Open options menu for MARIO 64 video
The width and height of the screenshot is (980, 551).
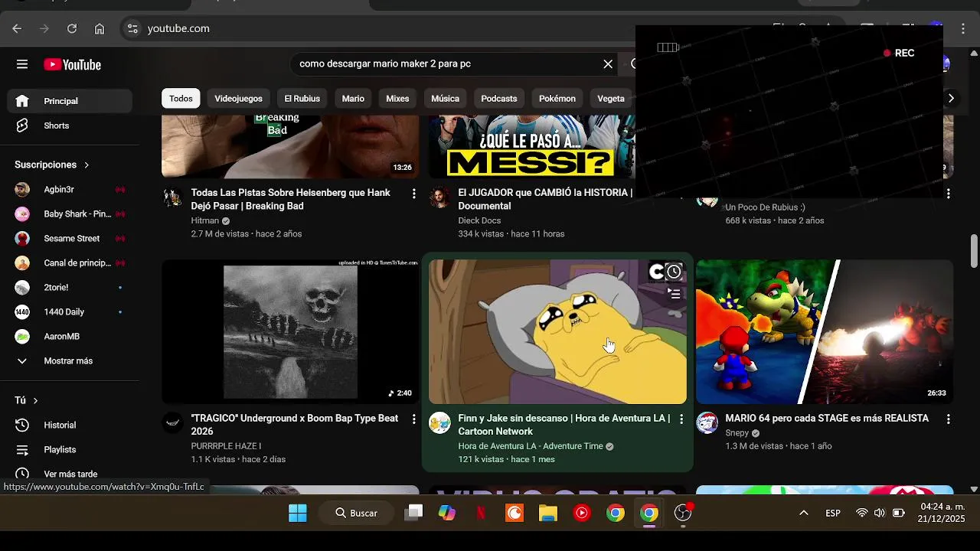(x=948, y=419)
